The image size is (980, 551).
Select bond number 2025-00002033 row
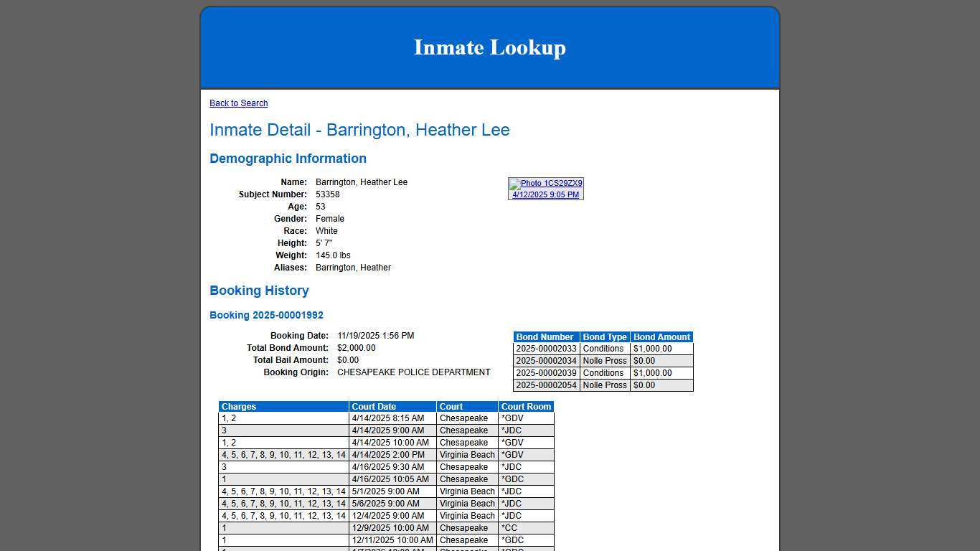(x=545, y=349)
